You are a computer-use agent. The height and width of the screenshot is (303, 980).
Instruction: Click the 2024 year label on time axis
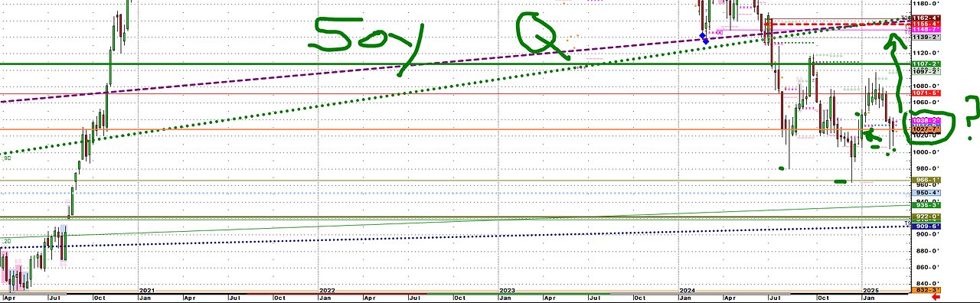point(688,291)
